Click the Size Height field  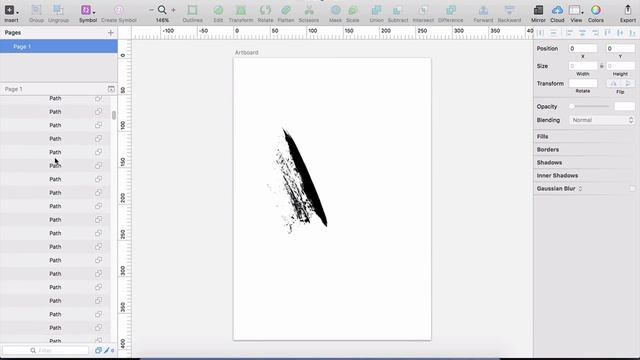tap(620, 66)
